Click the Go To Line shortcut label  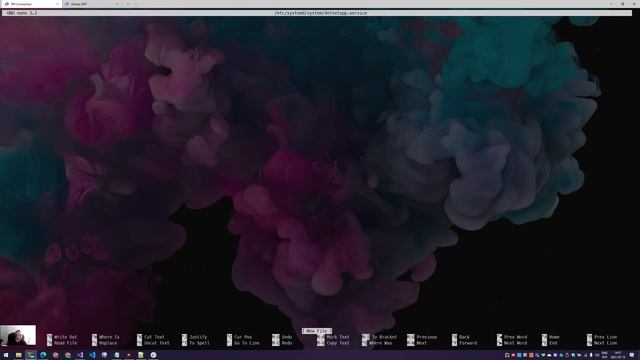pyautogui.click(x=247, y=343)
